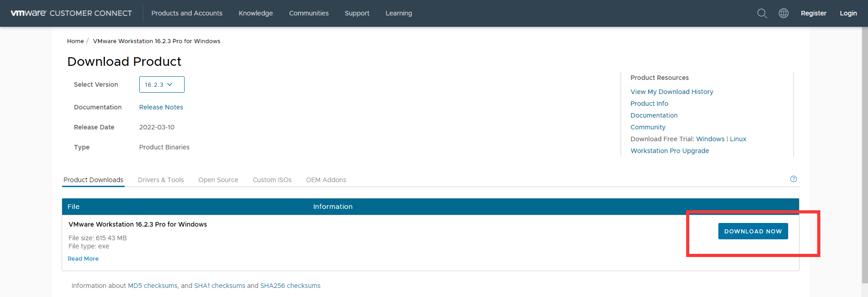Go to Home breadcrumb
Image resolution: width=868 pixels, height=297 pixels.
point(75,41)
